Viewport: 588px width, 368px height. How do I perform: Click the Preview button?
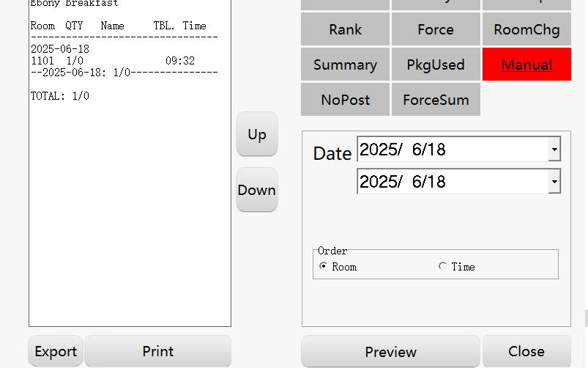pos(390,351)
